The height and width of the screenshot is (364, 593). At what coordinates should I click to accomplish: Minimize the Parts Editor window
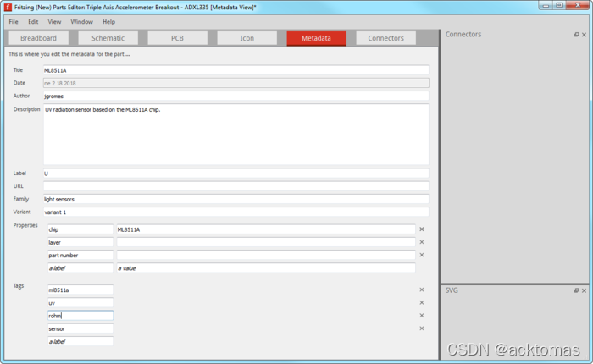(x=546, y=5)
